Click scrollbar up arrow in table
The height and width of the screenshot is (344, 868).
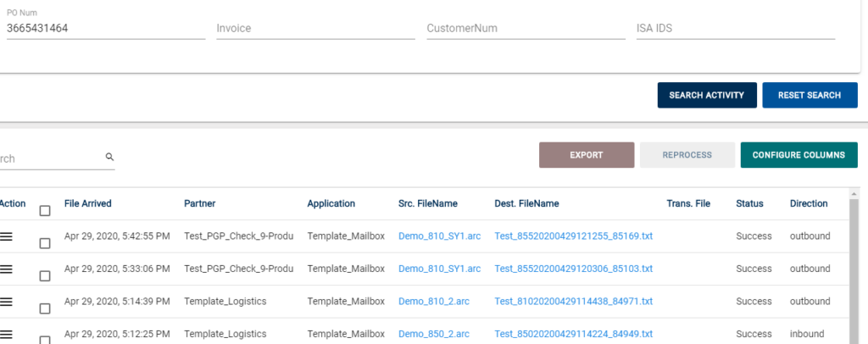(x=854, y=194)
